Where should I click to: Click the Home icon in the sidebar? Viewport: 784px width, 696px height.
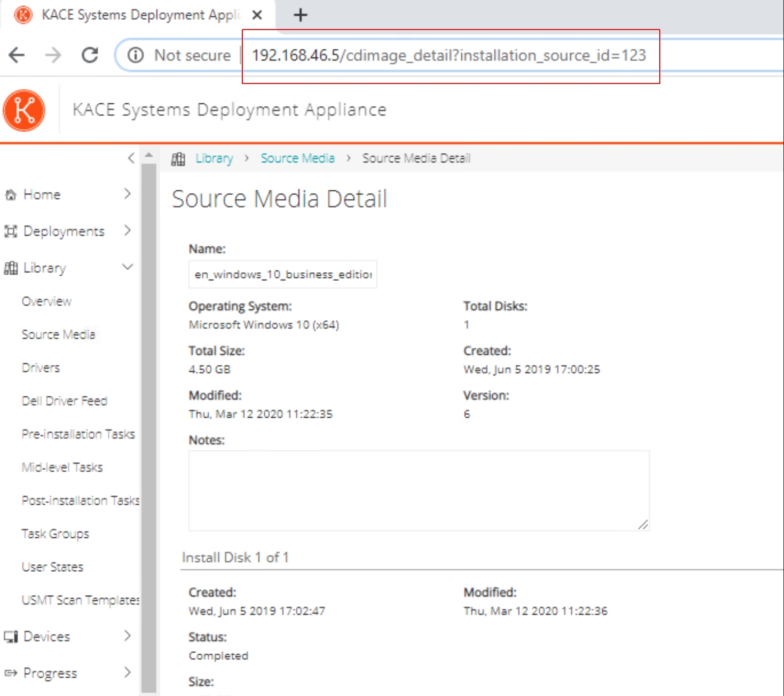tap(11, 195)
